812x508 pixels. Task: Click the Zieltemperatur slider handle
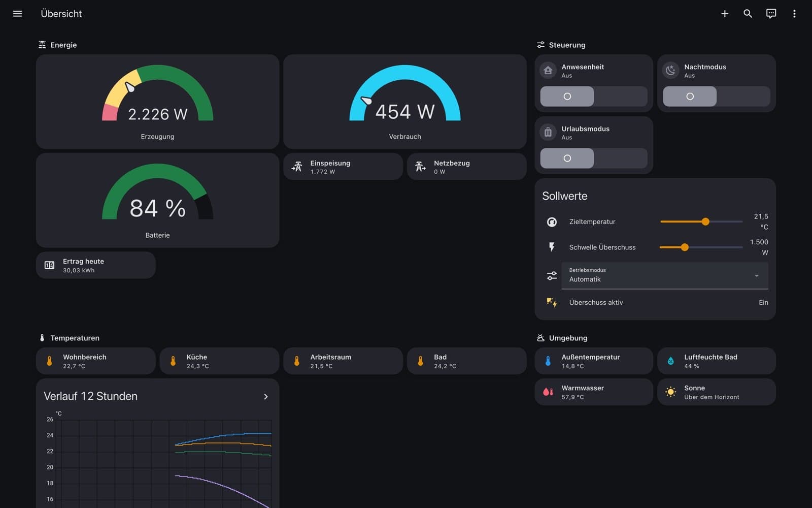[705, 221]
